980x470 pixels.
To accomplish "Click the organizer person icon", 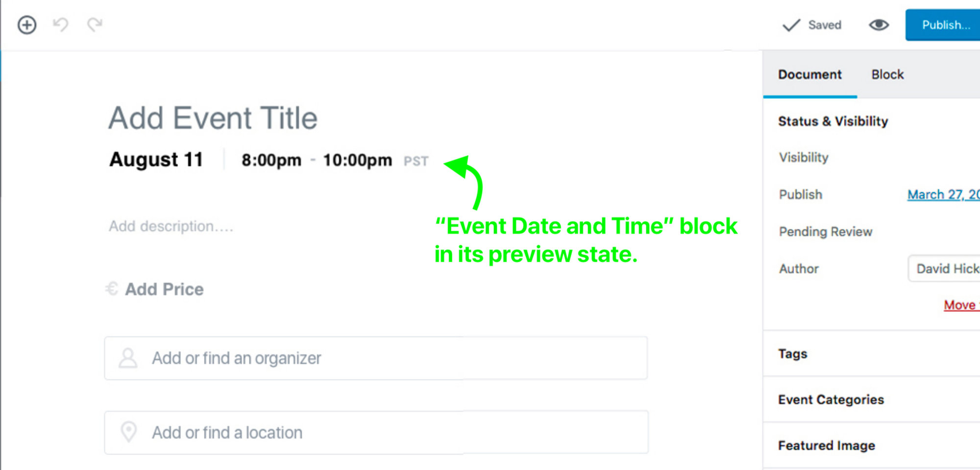I will [128, 358].
